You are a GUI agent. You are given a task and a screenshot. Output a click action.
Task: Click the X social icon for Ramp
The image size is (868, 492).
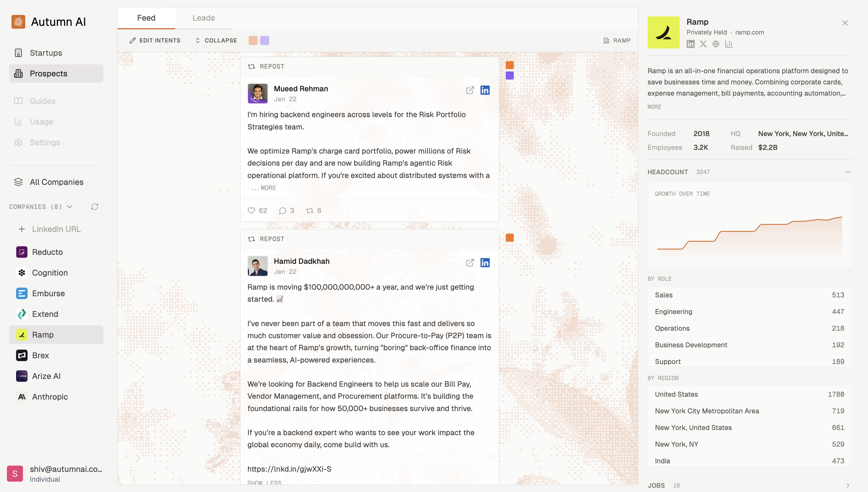point(703,44)
